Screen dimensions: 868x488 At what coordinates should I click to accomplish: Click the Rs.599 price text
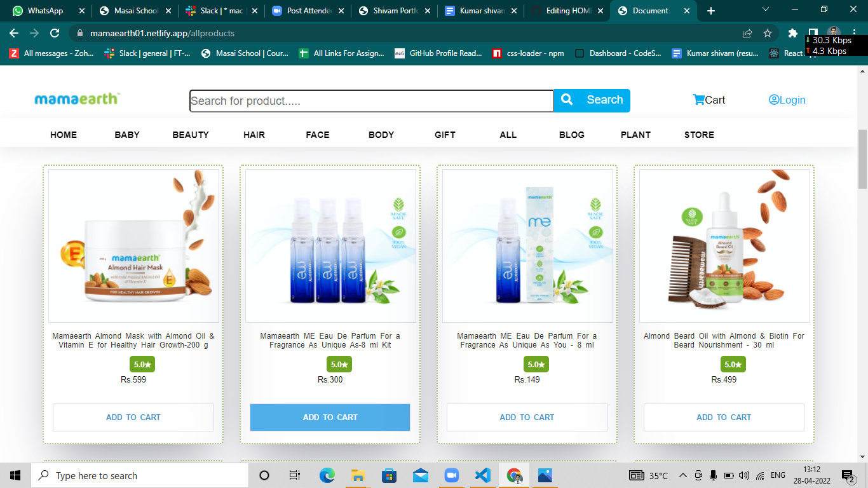[x=133, y=379]
